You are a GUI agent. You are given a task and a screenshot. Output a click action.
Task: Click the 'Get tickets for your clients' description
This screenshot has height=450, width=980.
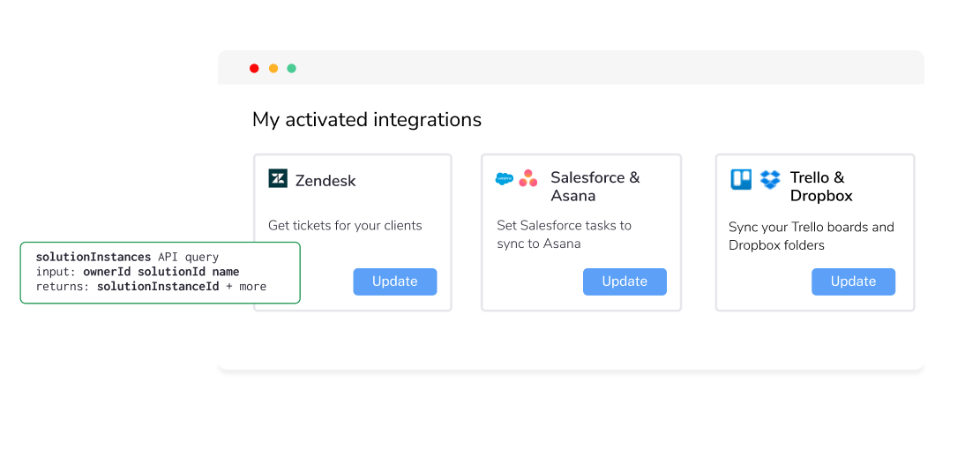(x=345, y=225)
